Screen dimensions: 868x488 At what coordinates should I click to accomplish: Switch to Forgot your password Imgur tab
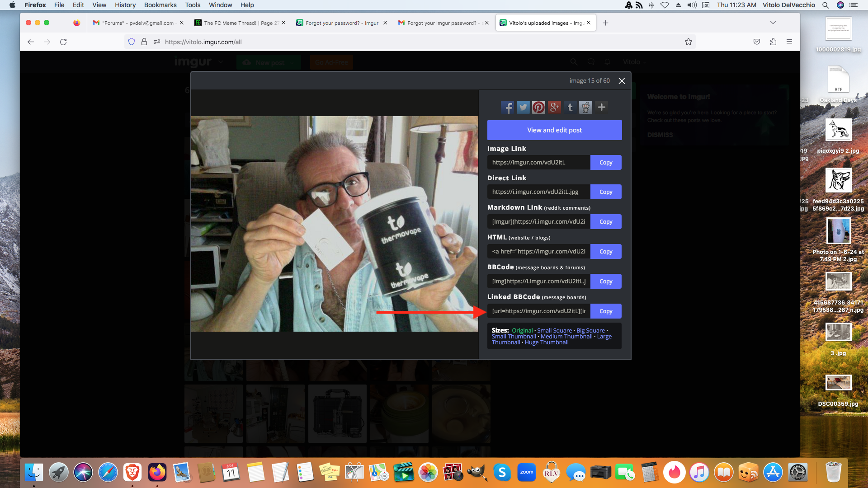tap(341, 23)
